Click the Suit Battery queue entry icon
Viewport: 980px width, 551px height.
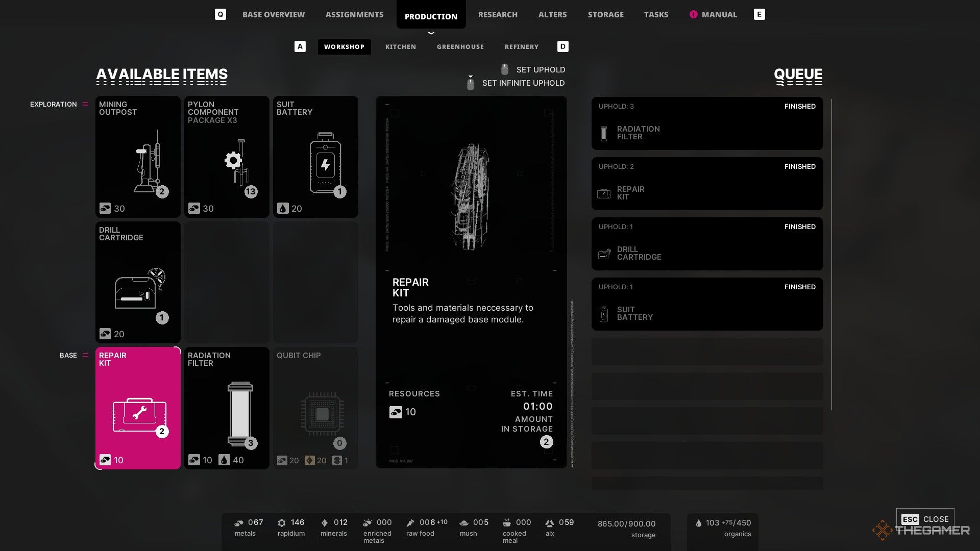pyautogui.click(x=604, y=314)
